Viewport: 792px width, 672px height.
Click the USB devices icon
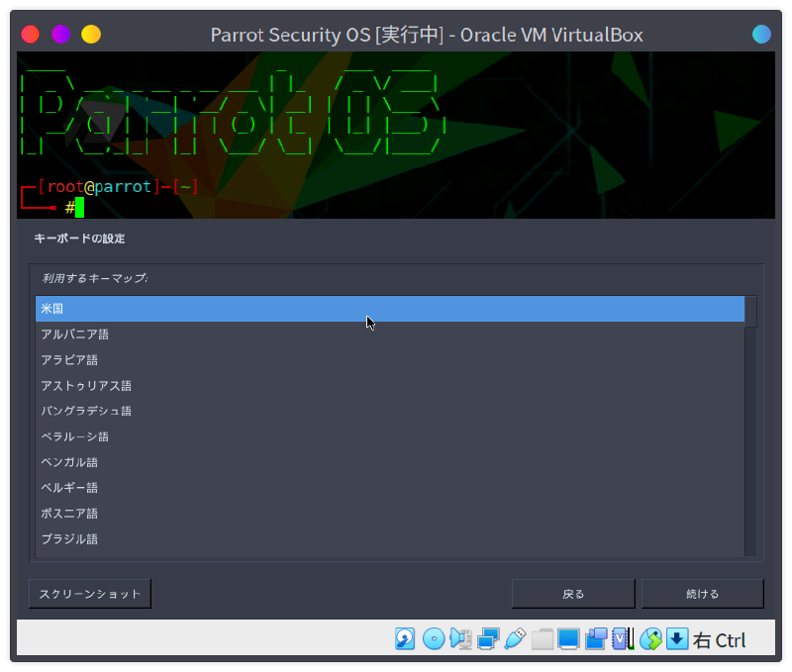tap(514, 639)
